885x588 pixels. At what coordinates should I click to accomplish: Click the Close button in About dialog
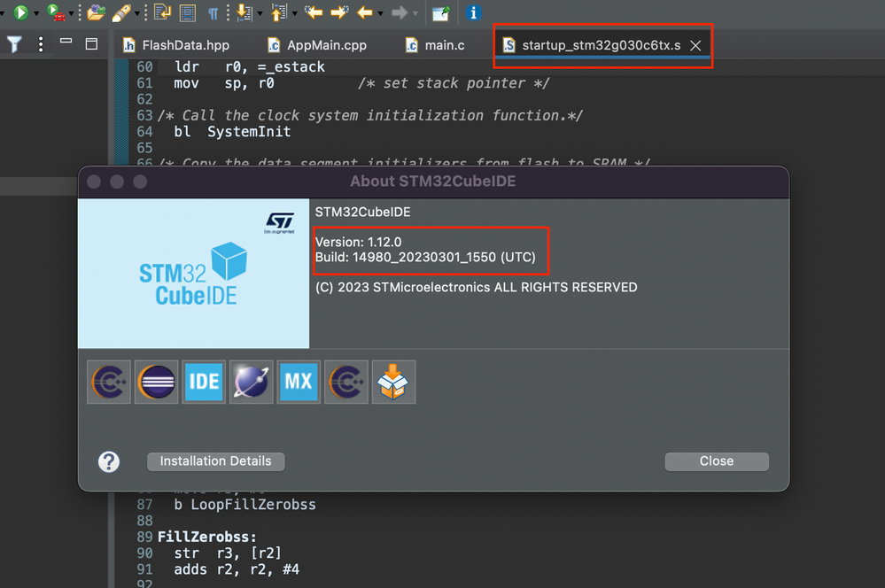717,461
